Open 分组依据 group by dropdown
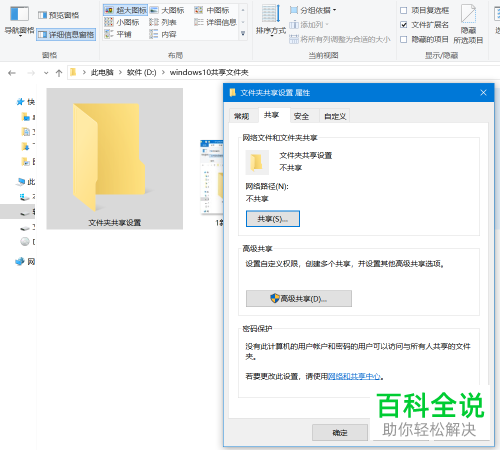Screen dimensions: 500x450 (x=313, y=10)
